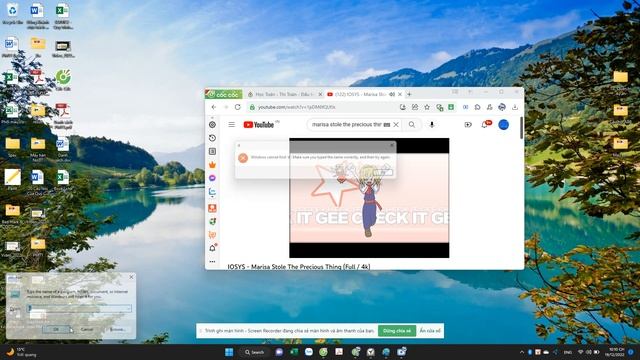Image resolution: width=640 pixels, height=360 pixels.
Task: Click the taskbar Search box
Action: (255, 352)
